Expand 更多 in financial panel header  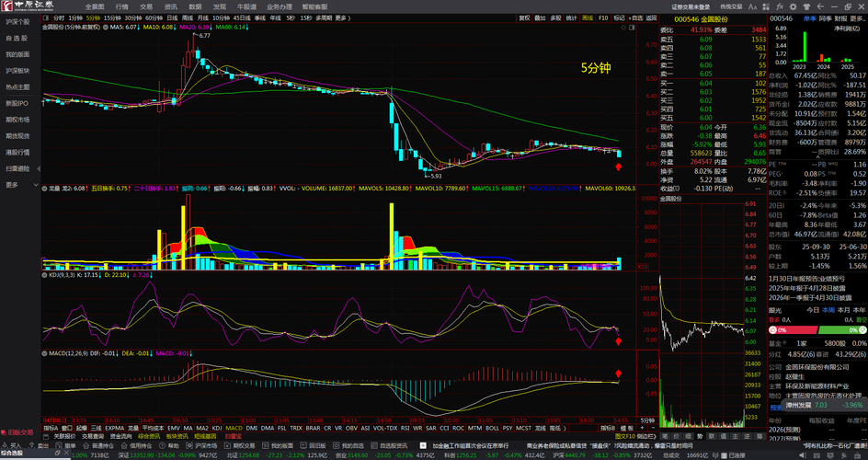pyautogui.click(x=856, y=18)
